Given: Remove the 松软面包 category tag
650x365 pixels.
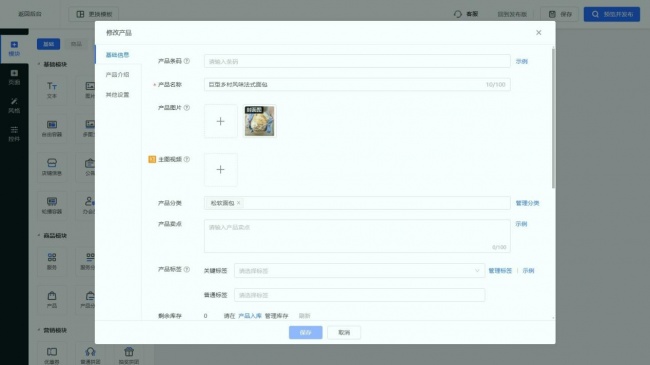Looking at the screenshot, I should click(x=238, y=203).
